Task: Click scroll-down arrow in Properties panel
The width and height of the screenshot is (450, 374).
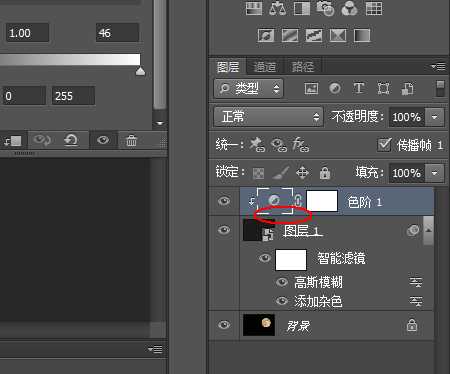Action: point(160,123)
